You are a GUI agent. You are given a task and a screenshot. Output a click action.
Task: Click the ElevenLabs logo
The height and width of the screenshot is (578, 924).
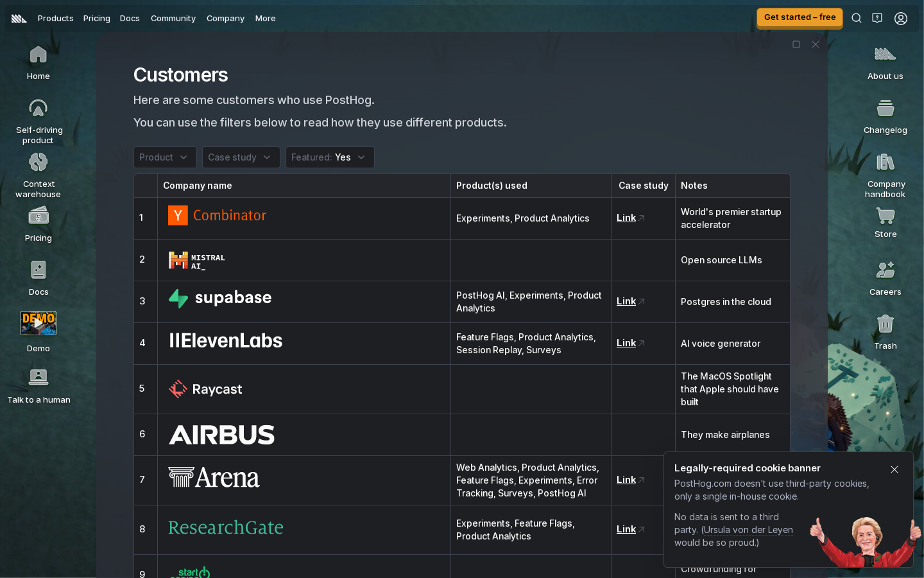tap(225, 340)
